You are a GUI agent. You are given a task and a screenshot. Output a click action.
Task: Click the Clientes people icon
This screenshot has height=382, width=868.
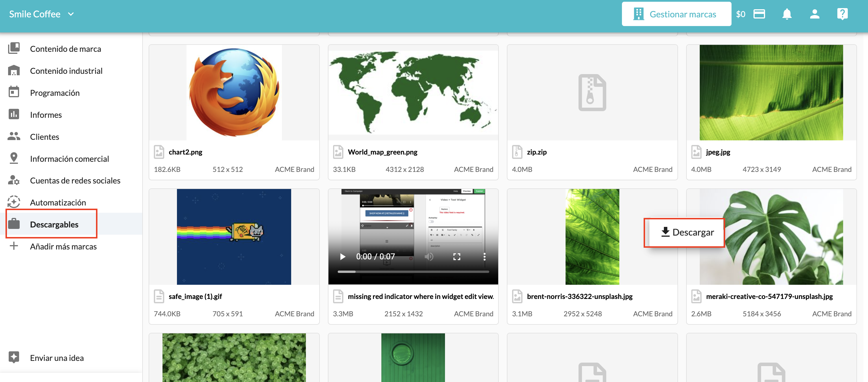point(14,136)
